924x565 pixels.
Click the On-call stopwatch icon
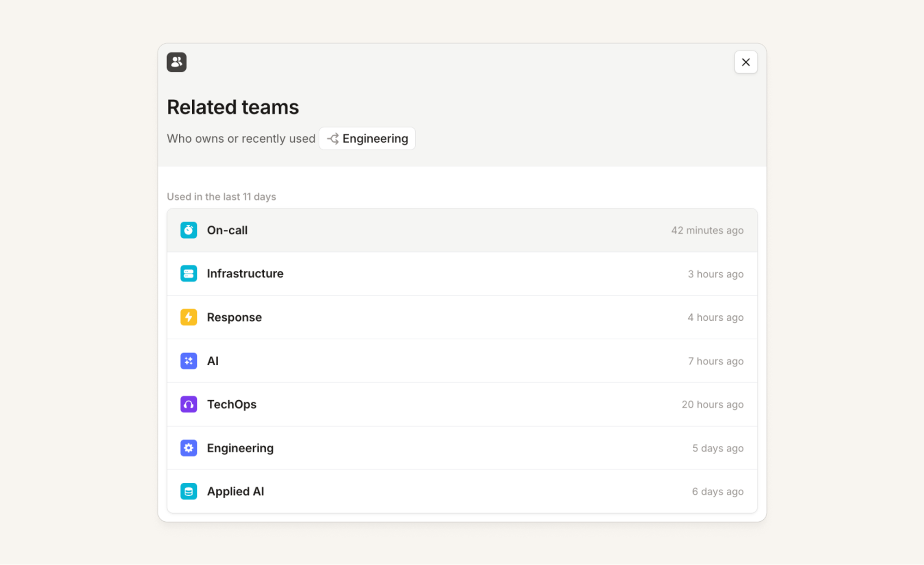[x=188, y=230]
